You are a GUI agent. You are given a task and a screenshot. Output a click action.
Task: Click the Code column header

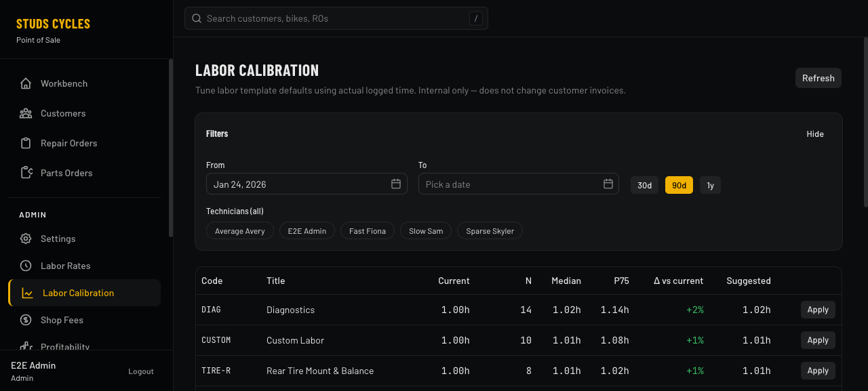click(x=212, y=281)
